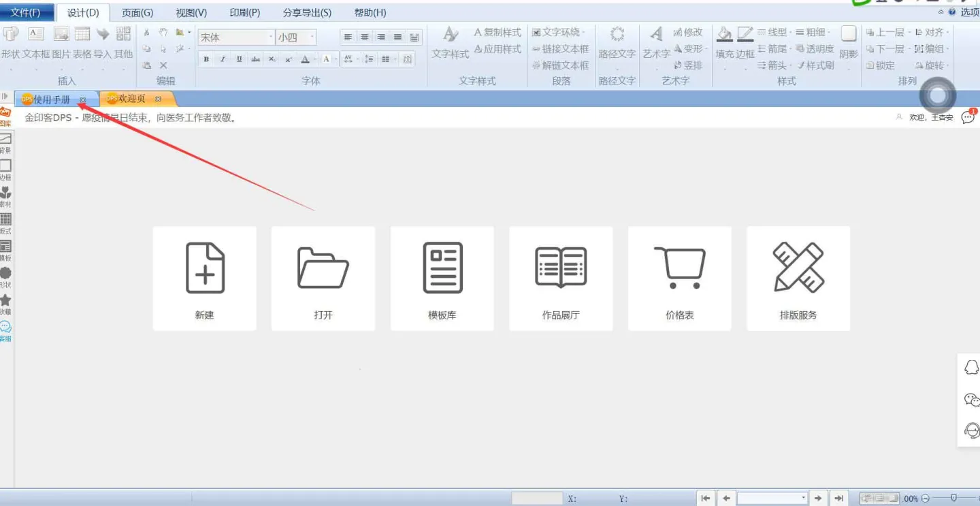Toggle bold formatting

coord(206,59)
